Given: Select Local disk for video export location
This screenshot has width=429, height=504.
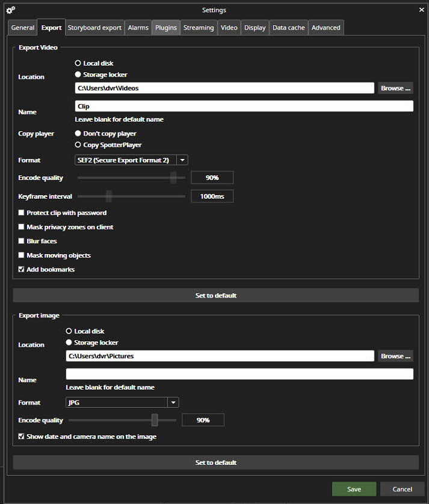Looking at the screenshot, I should click(x=78, y=63).
